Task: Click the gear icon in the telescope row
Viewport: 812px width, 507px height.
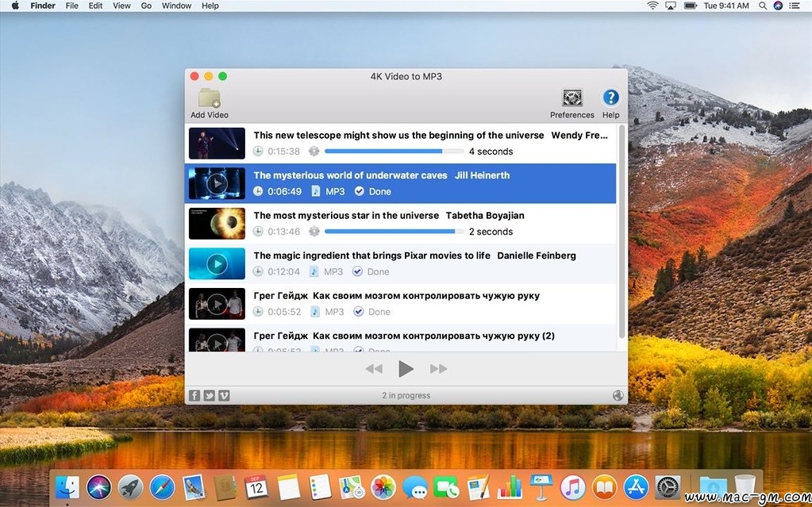Action: 314,152
